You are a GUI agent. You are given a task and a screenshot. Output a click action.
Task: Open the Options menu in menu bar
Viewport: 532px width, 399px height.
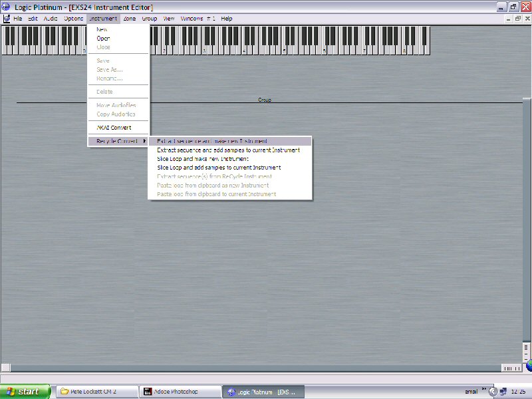(73, 19)
